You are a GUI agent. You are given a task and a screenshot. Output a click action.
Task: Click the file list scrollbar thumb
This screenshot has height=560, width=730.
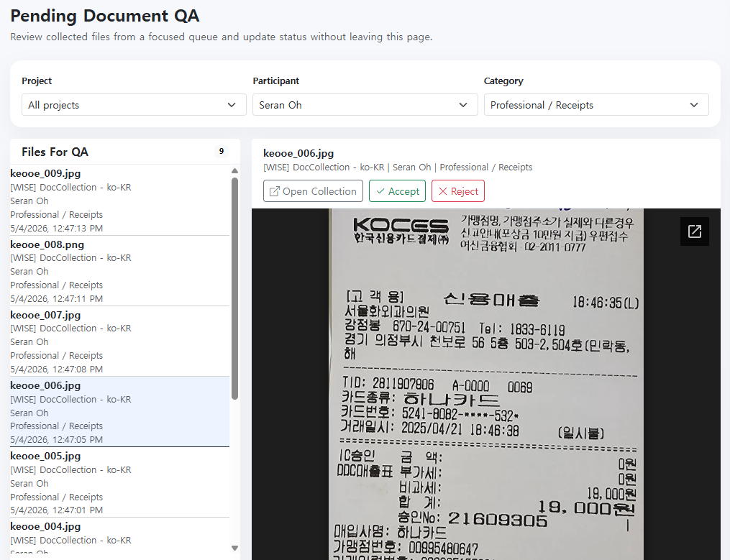pos(234,288)
